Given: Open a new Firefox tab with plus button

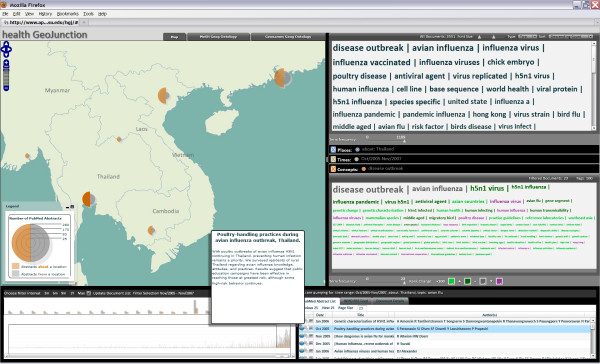Looking at the screenshot, I should coord(84,23).
